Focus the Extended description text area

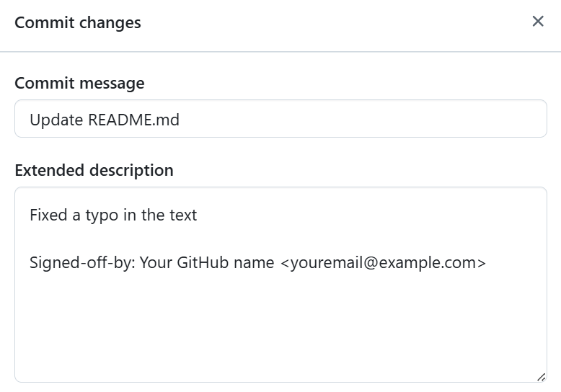(280, 285)
